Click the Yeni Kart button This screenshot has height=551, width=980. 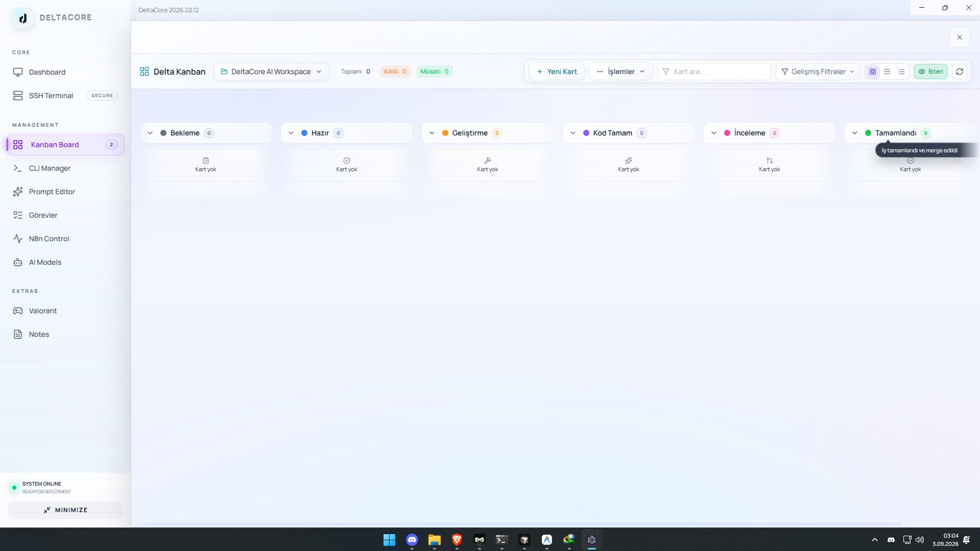tap(557, 72)
